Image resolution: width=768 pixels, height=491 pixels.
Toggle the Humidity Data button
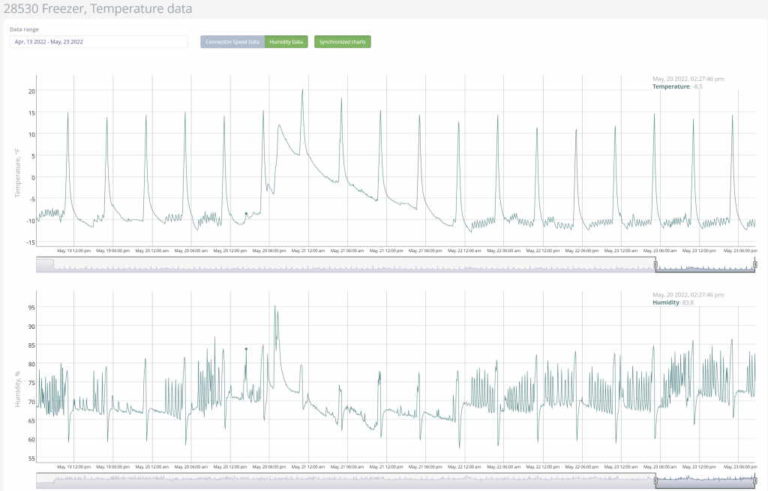click(288, 42)
